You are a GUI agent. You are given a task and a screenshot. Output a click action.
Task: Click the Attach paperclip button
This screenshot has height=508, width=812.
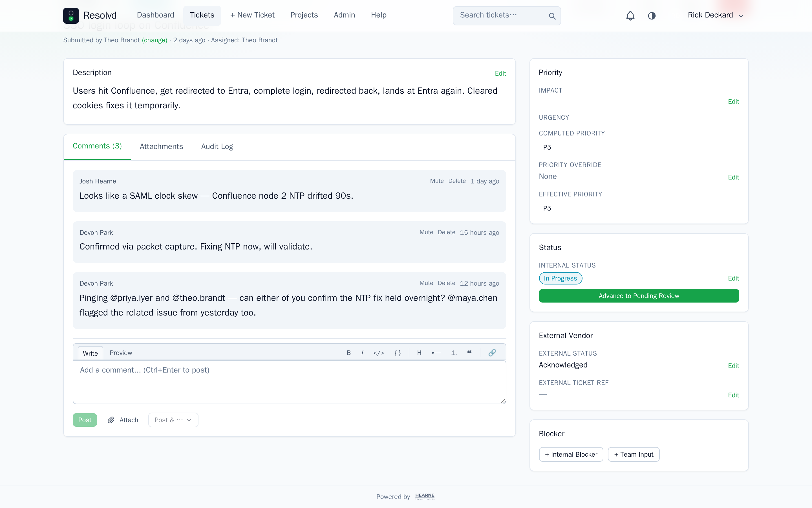[123, 420]
